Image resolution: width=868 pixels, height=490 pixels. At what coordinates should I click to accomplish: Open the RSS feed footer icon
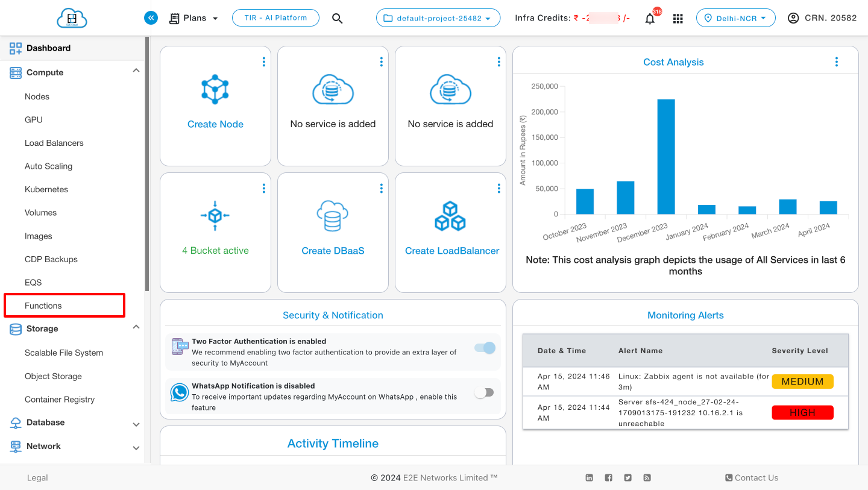tap(647, 478)
